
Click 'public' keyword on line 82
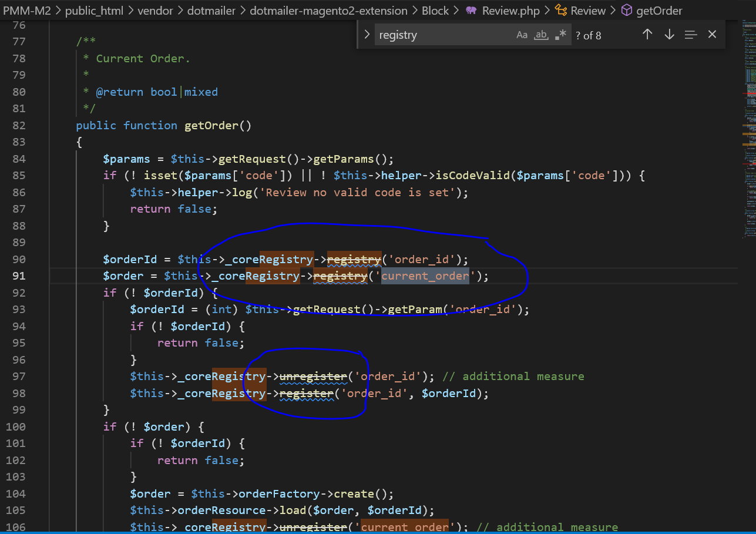[x=96, y=125]
